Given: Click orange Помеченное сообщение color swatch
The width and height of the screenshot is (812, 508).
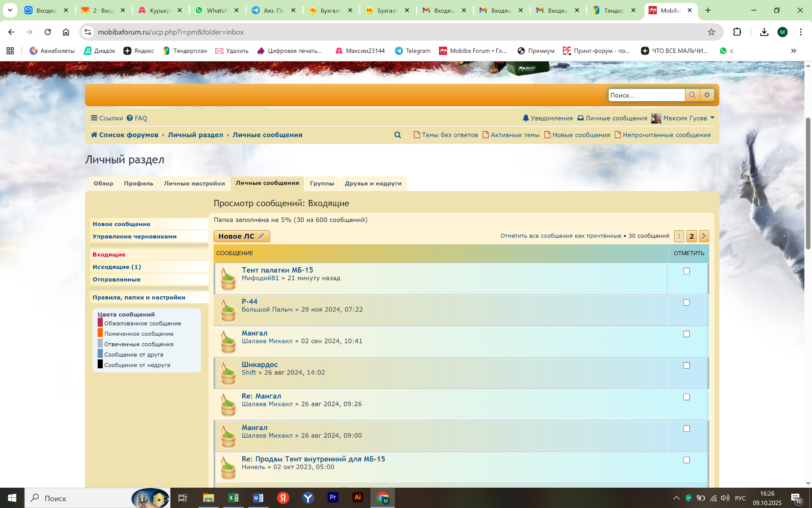Looking at the screenshot, I should 100,333.
